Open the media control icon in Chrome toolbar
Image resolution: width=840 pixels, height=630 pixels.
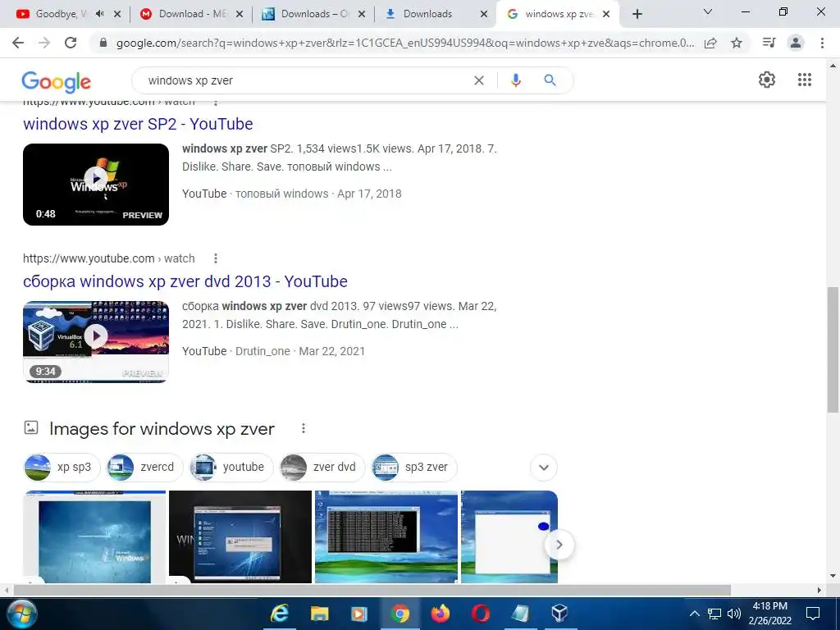[769, 43]
